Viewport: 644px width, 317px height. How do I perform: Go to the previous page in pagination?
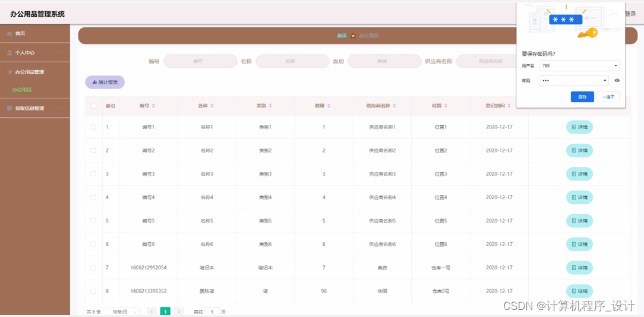(151, 312)
